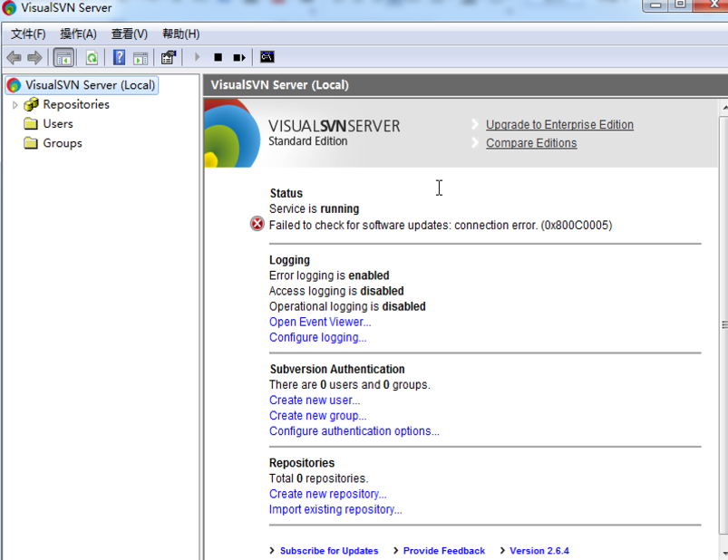Click 'There are 0 users and 0 groups.' text
728x560 pixels.
(350, 384)
